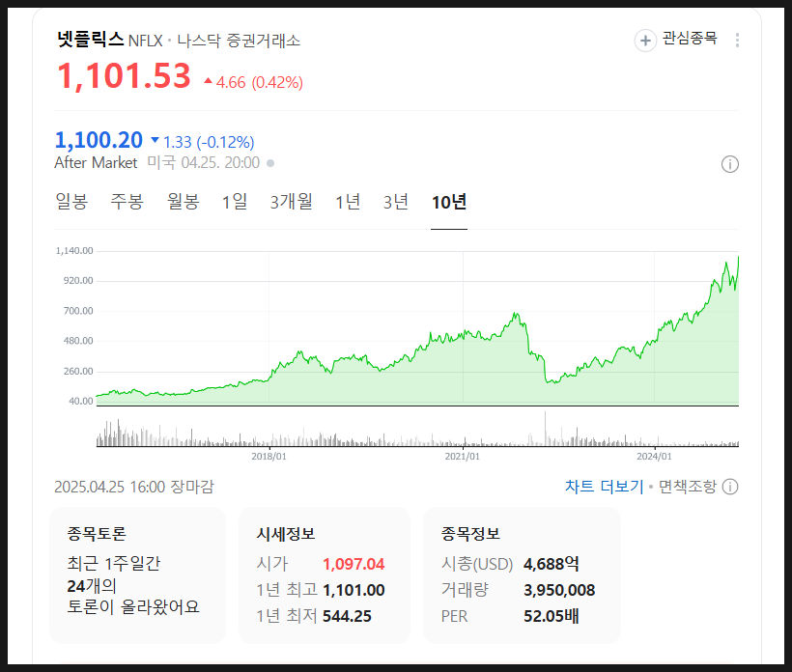This screenshot has height=672, width=792.
Task: Open the 종목정보 stock info card heading
Action: (x=470, y=534)
